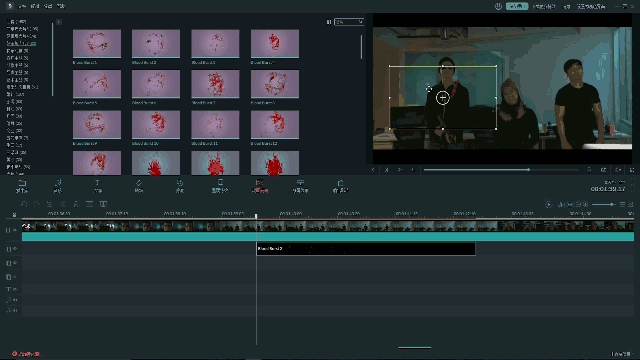This screenshot has width=640, height=360.
Task: Adjust the timeline zoom slider
Action: pyautogui.click(x=603, y=204)
